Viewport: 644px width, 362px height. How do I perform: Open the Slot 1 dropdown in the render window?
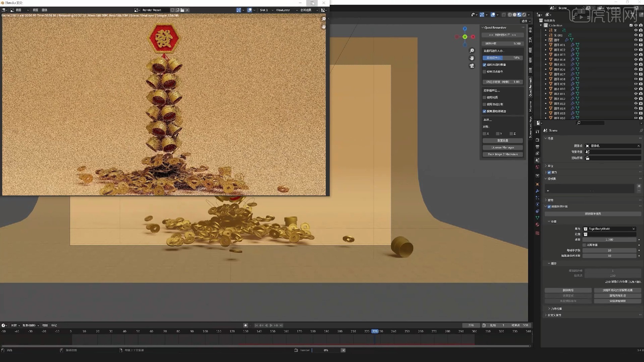click(266, 10)
